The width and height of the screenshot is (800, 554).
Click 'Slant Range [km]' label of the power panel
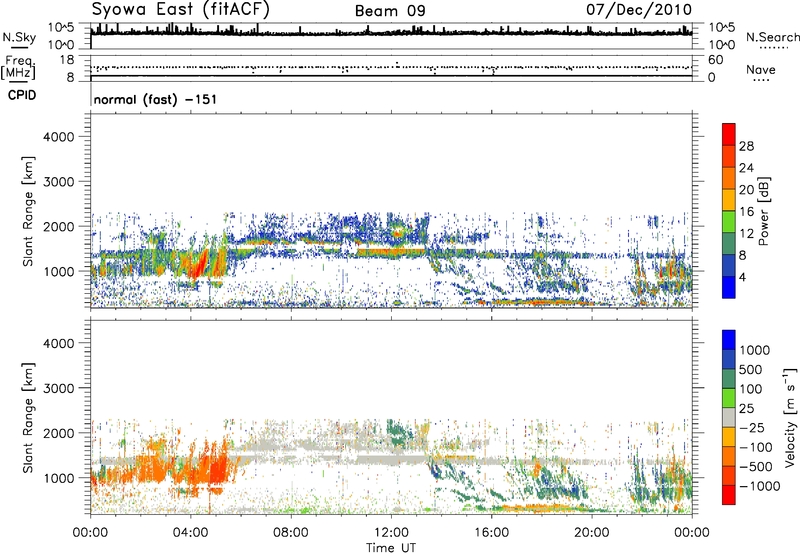28,211
